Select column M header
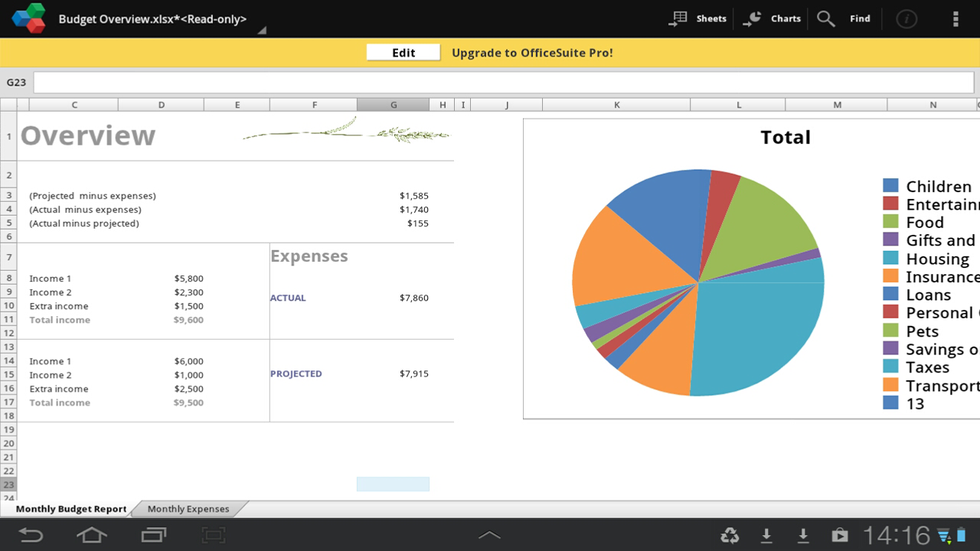The image size is (980, 551). click(838, 105)
